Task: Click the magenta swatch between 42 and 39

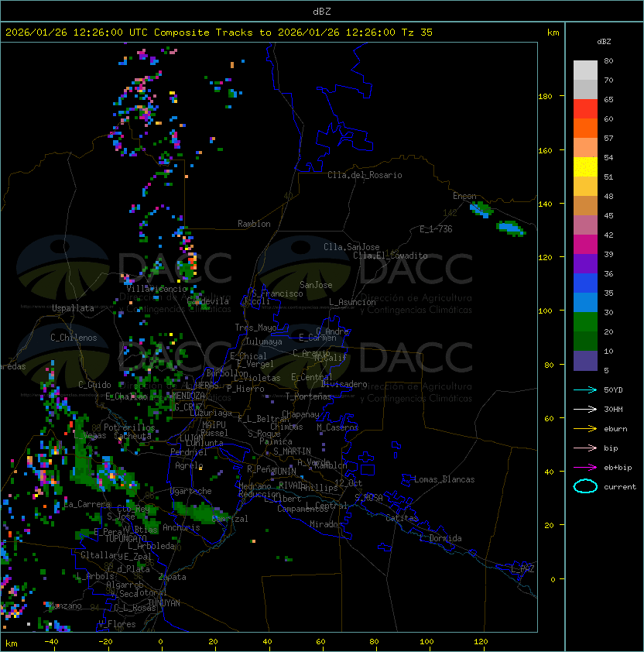Action: coord(585,244)
